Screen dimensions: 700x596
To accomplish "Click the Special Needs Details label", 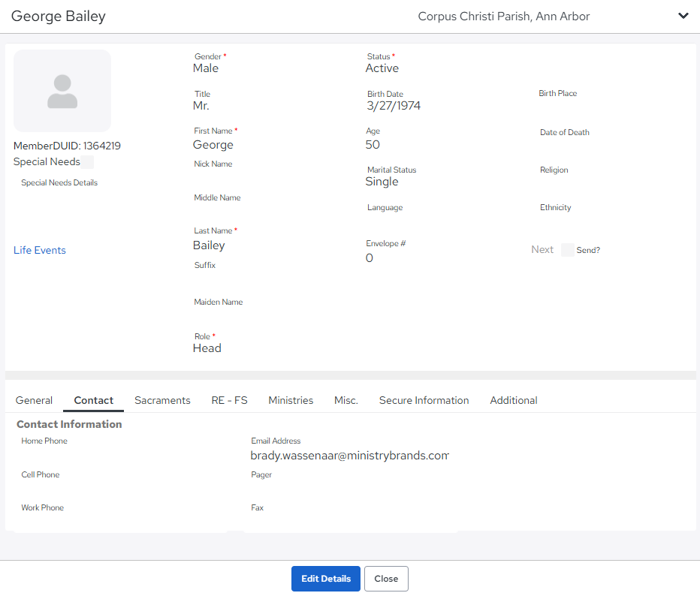I will pyautogui.click(x=59, y=182).
